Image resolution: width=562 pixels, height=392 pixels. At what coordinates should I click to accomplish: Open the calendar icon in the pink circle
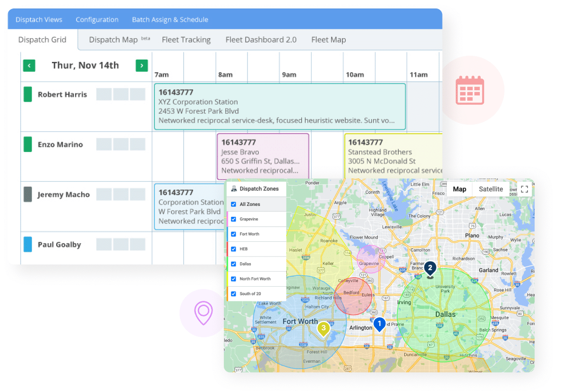coord(470,90)
